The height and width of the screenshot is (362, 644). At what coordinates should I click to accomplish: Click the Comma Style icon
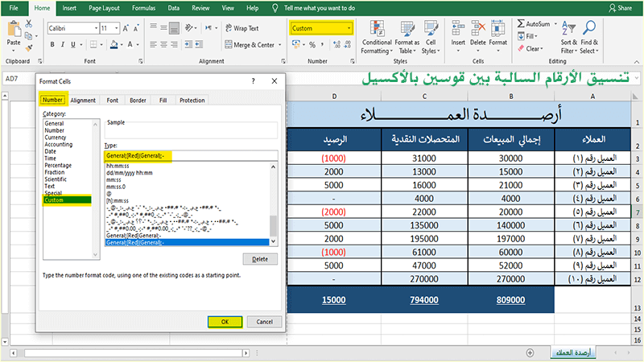coord(323,44)
